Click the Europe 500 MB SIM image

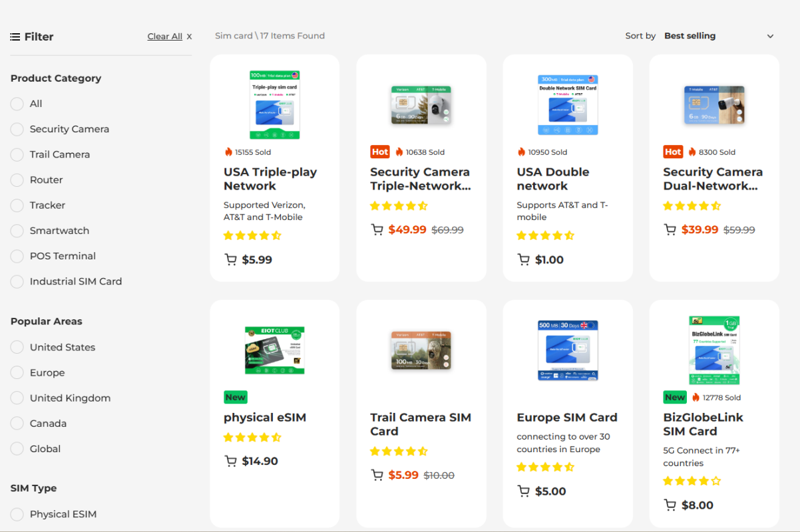tap(568, 350)
